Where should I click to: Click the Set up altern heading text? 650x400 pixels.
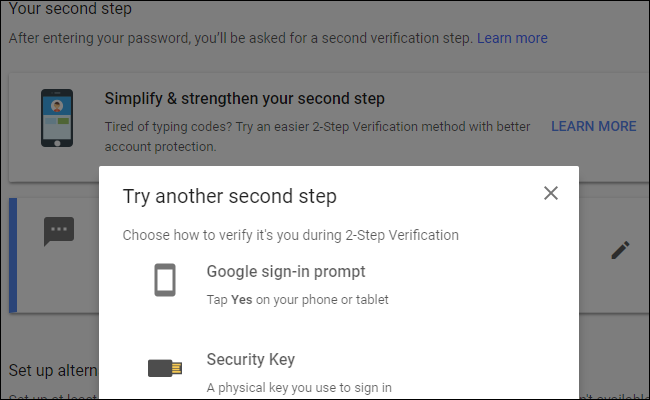pyautogui.click(x=53, y=370)
